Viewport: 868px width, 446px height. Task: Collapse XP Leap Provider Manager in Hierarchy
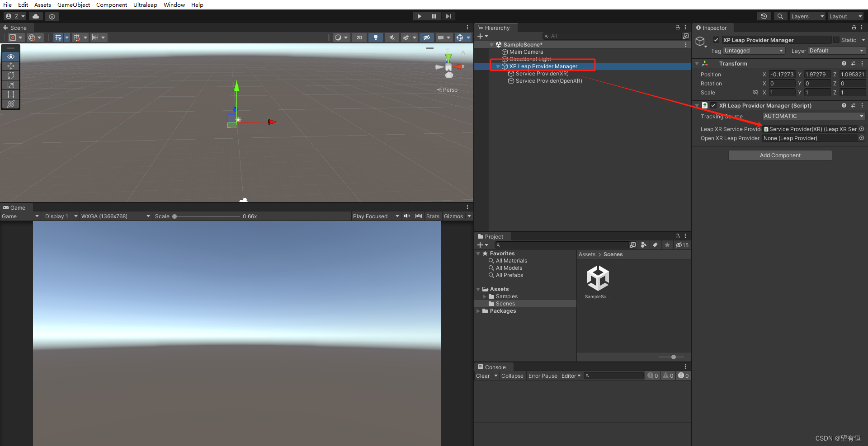pyautogui.click(x=498, y=66)
